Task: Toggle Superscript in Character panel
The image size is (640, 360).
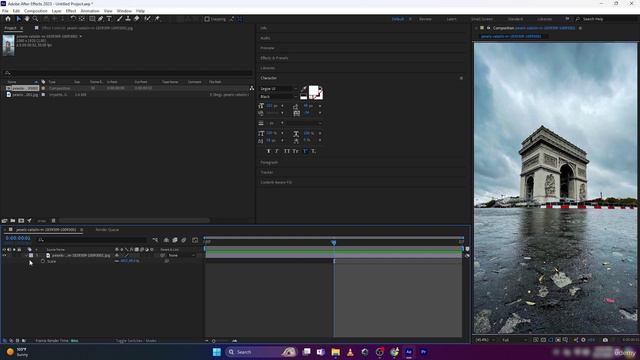Action: click(x=305, y=151)
